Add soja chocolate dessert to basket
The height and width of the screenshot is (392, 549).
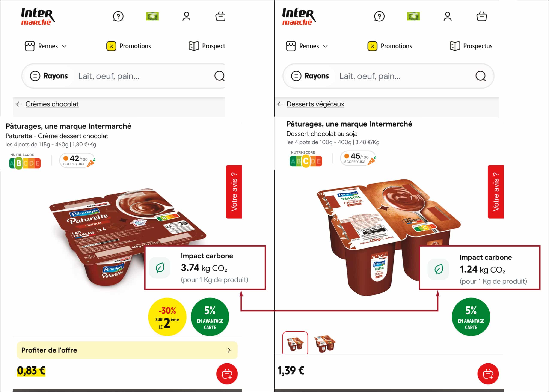click(488, 374)
